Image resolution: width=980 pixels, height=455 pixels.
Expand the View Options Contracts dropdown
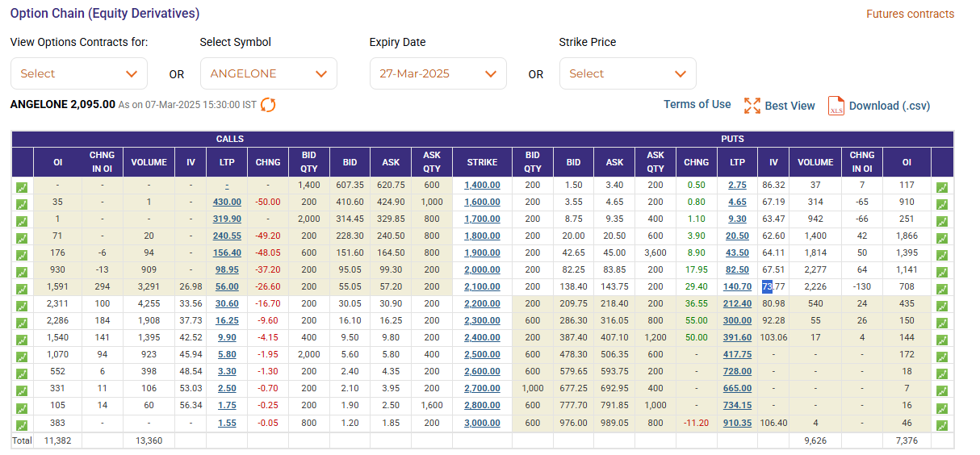coord(79,73)
